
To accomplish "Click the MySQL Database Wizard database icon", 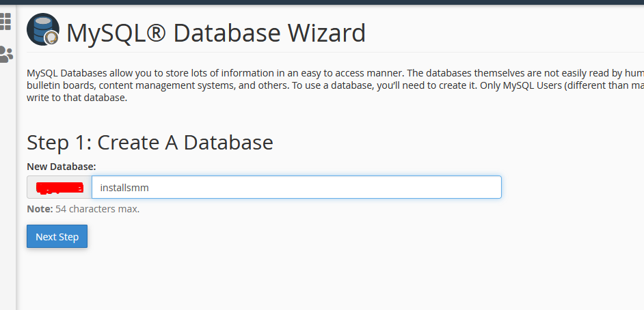I will pyautogui.click(x=42, y=31).
